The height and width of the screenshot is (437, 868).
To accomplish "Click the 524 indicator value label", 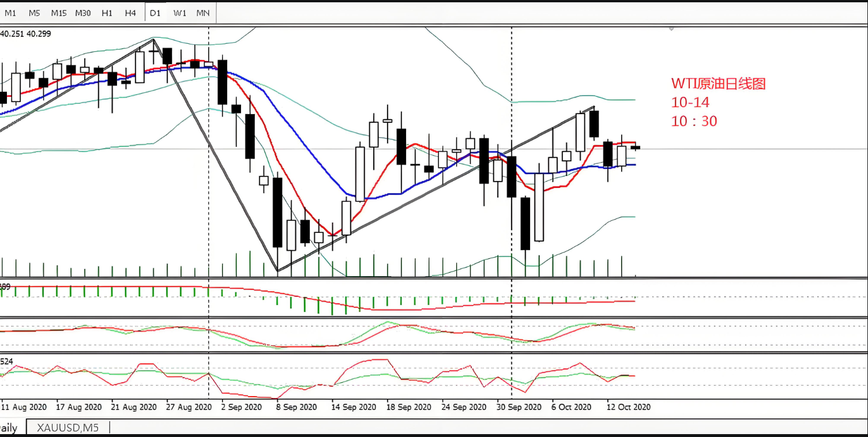I will [x=6, y=361].
